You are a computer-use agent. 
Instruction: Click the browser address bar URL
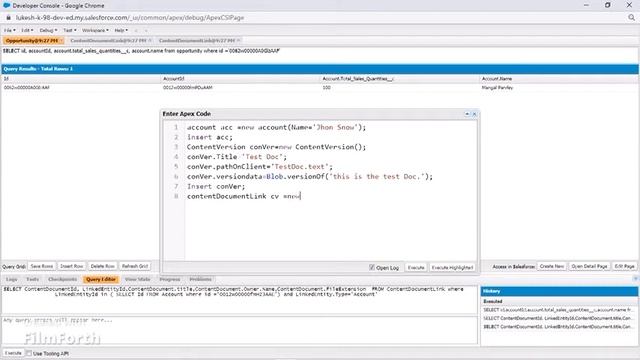pyautogui.click(x=130, y=18)
